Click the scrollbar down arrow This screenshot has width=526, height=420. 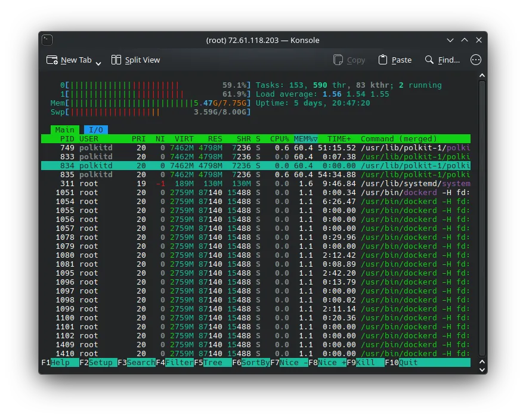[x=482, y=369]
